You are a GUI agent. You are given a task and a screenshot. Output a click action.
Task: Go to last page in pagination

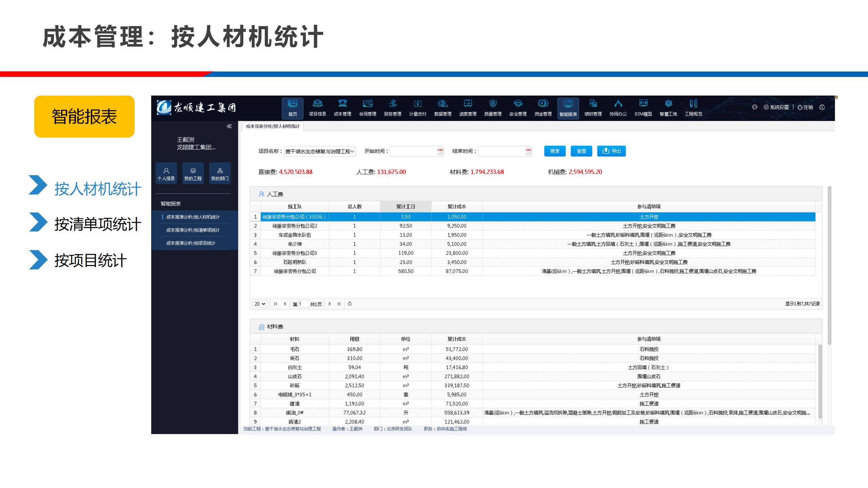pos(339,304)
